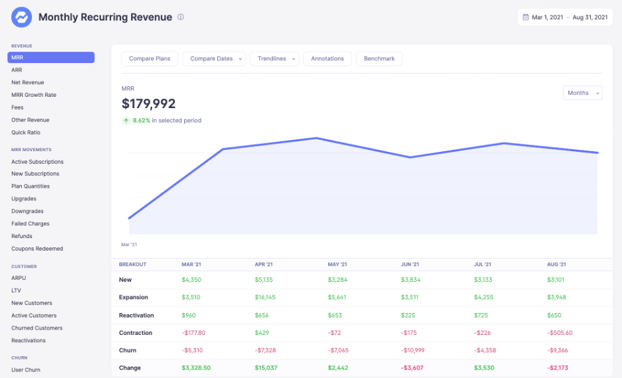Click the info icon beside Monthly Recurring Revenue

[180, 17]
